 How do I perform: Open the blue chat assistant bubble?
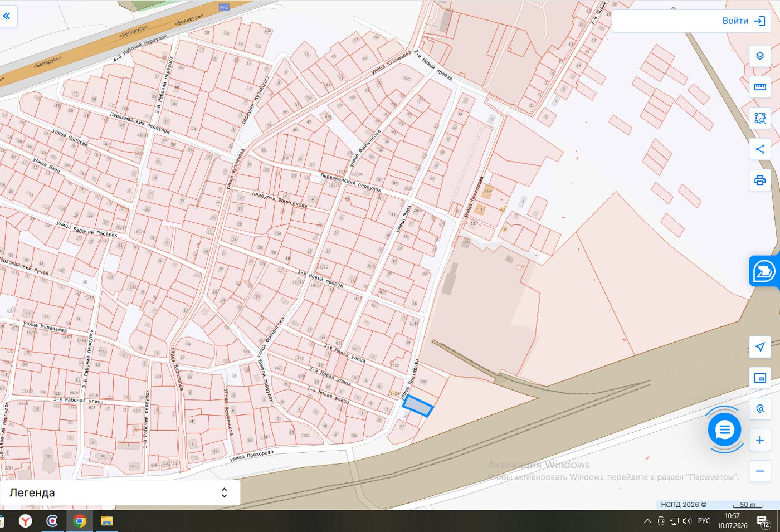click(x=724, y=429)
